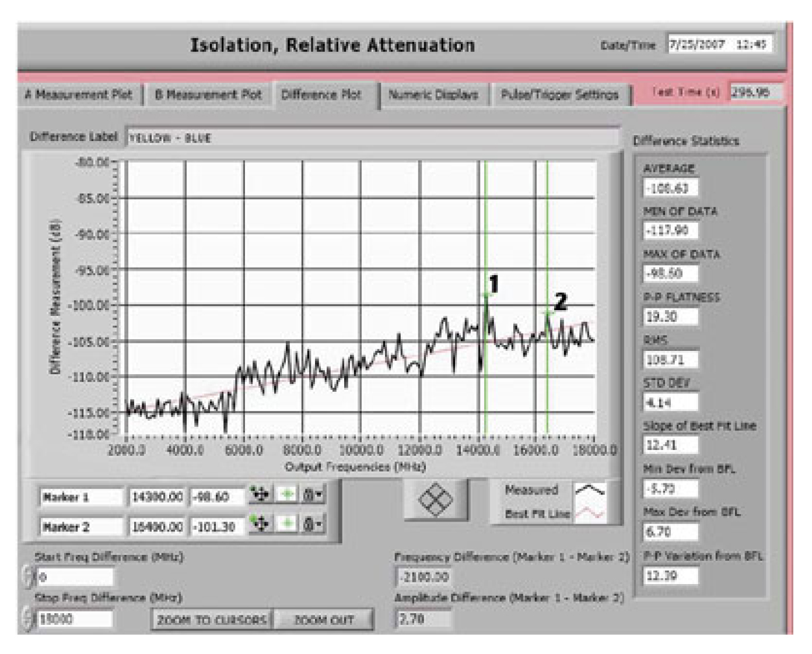Click the Marker 1 green crosshair style icon
812x654 pixels.
pyautogui.click(x=286, y=495)
